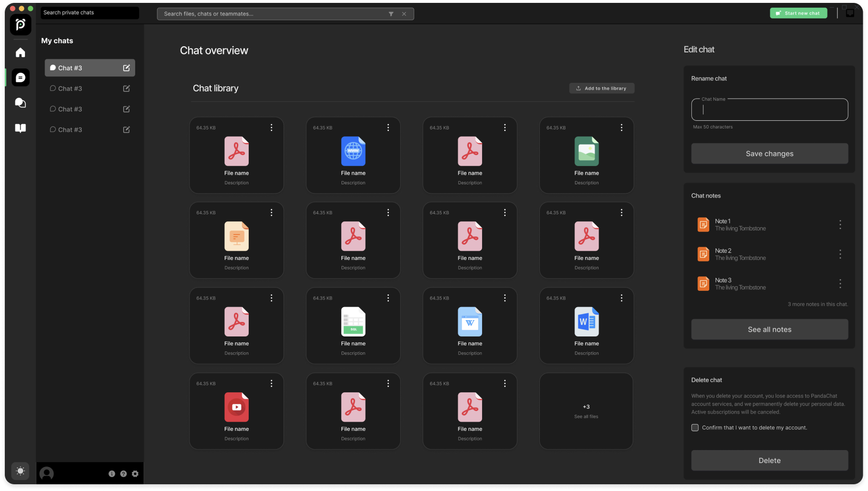Open options menu on image file card
Viewport: 868px width, 491px height.
pos(622,128)
